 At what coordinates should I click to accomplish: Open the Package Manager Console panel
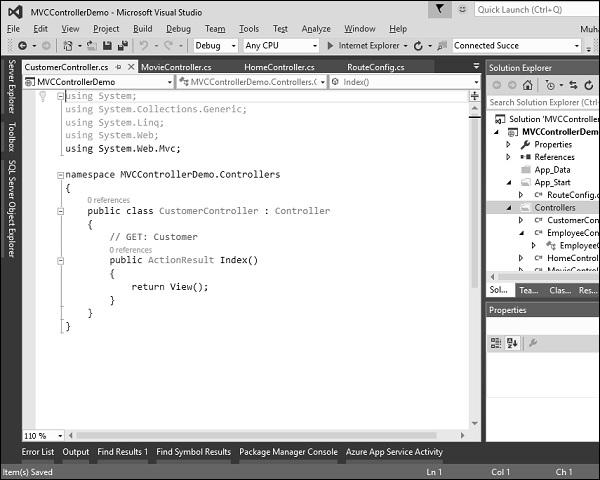pyautogui.click(x=288, y=452)
